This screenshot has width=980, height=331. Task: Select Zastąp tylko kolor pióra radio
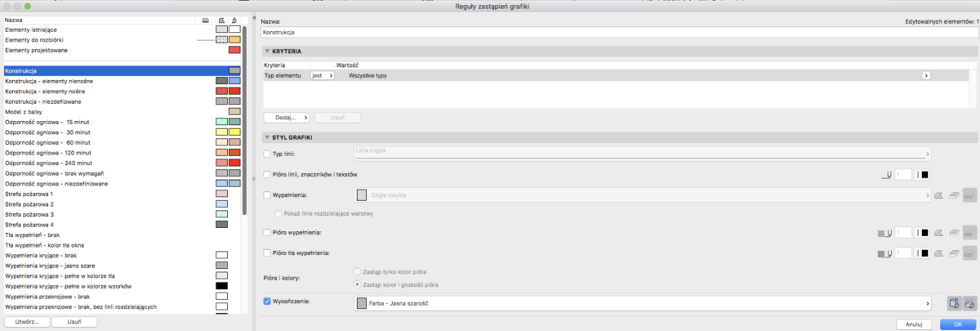(x=356, y=271)
